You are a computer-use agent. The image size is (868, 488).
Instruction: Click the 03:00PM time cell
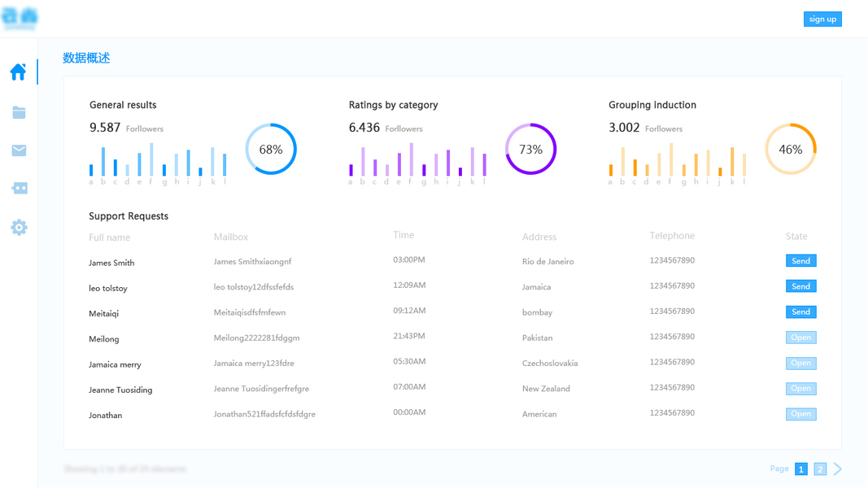409,260
